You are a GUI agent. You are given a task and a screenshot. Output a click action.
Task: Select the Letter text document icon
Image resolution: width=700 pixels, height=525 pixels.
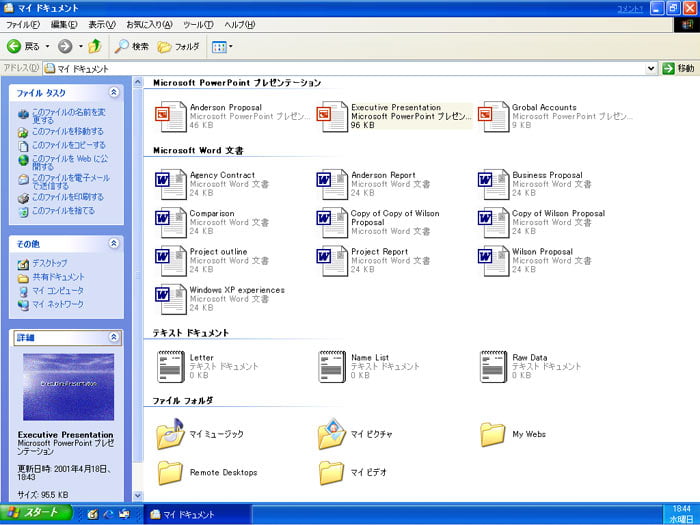click(171, 367)
